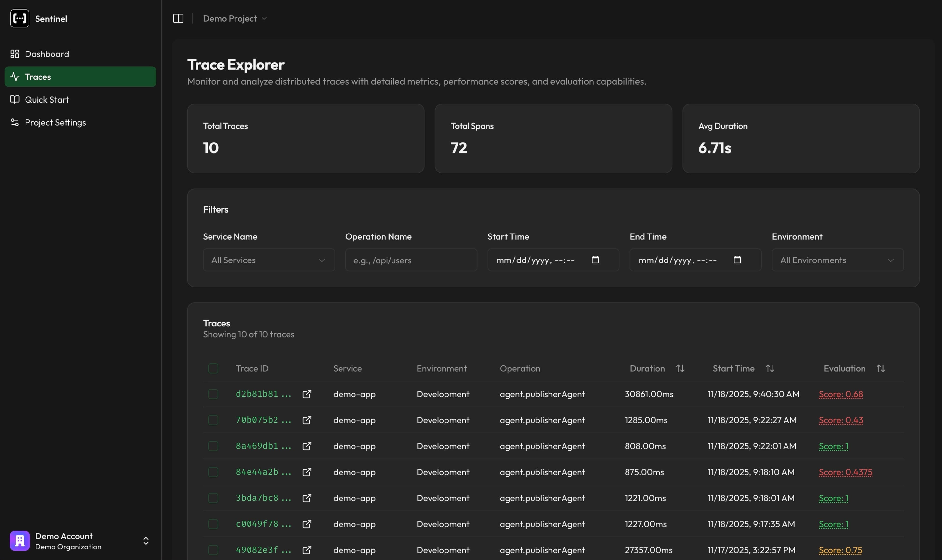Open external link for trace 8a469db1
Viewport: 942px width, 560px height.
(307, 446)
